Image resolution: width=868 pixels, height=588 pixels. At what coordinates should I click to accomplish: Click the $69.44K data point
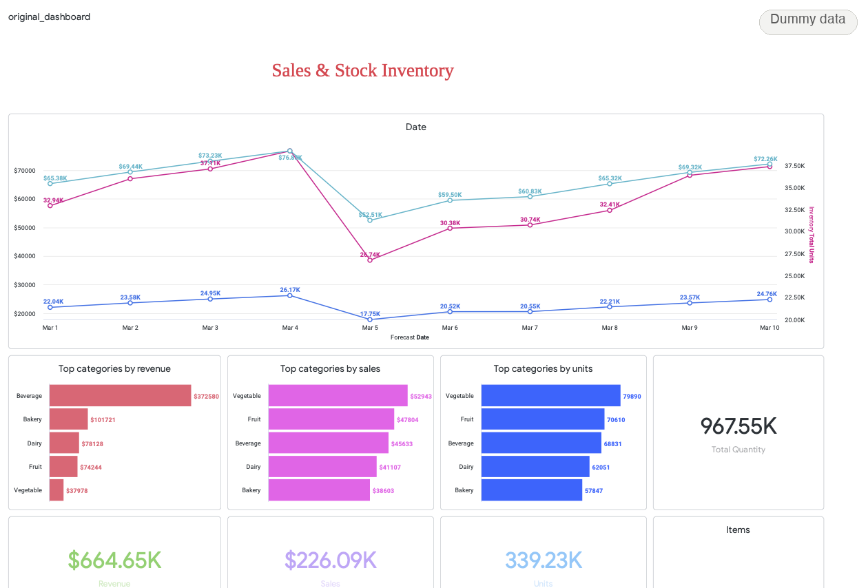pos(130,171)
